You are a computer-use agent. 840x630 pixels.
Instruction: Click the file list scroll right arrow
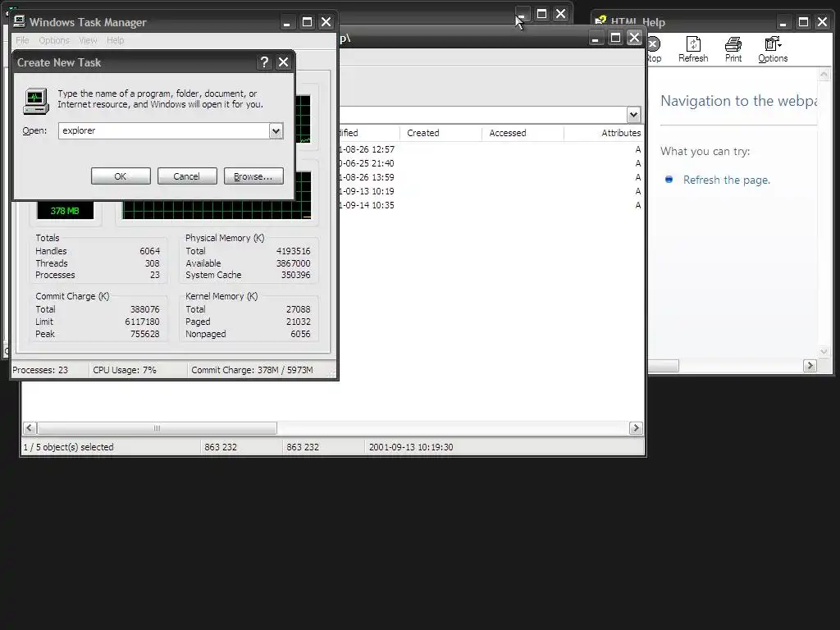pyautogui.click(x=636, y=428)
